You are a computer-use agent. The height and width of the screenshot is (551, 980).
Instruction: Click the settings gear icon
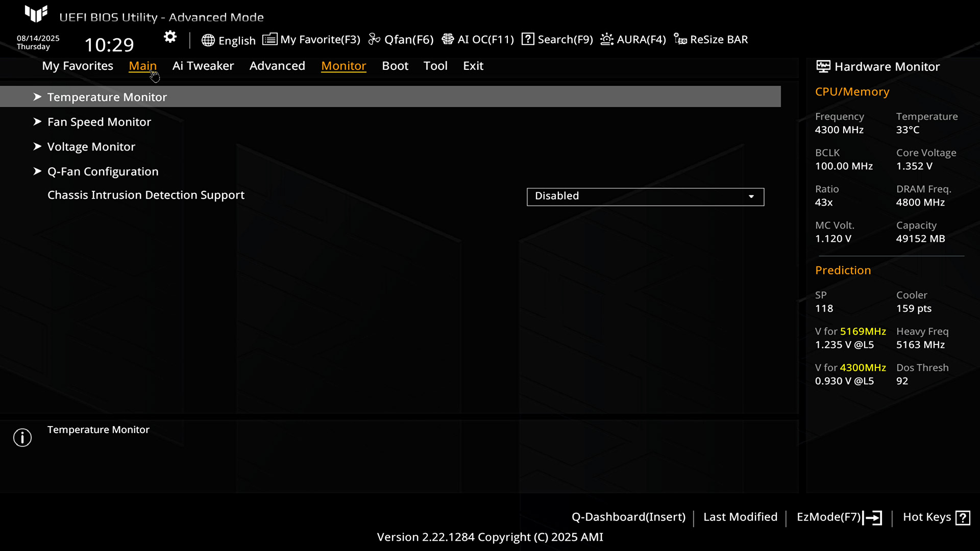tap(170, 37)
